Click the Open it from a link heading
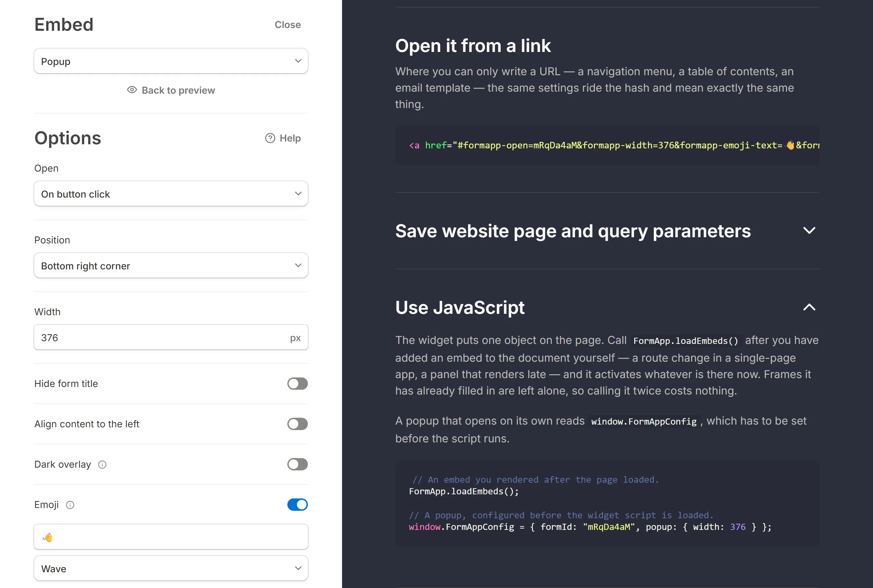Image resolution: width=873 pixels, height=588 pixels. 473,46
